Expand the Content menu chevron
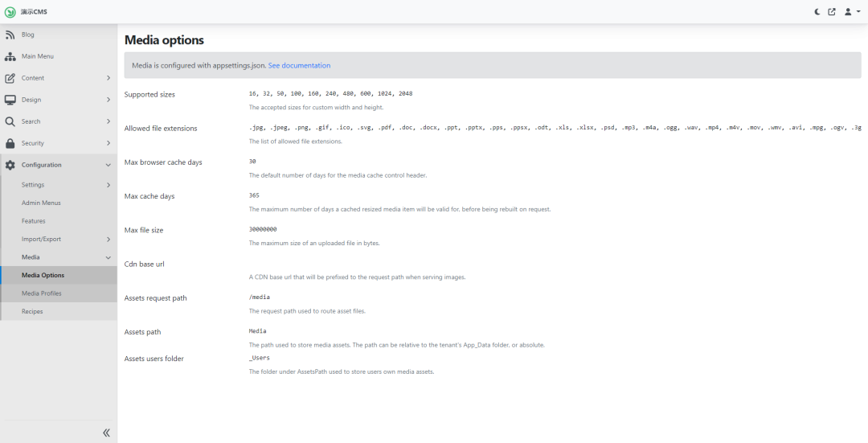Screen dimensions: 868x443 108,78
